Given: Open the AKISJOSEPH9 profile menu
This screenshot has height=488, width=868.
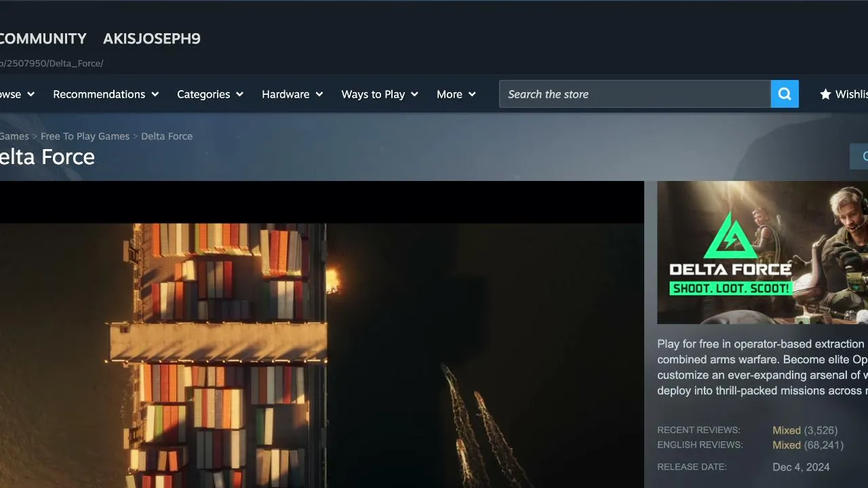Looking at the screenshot, I should tap(152, 39).
